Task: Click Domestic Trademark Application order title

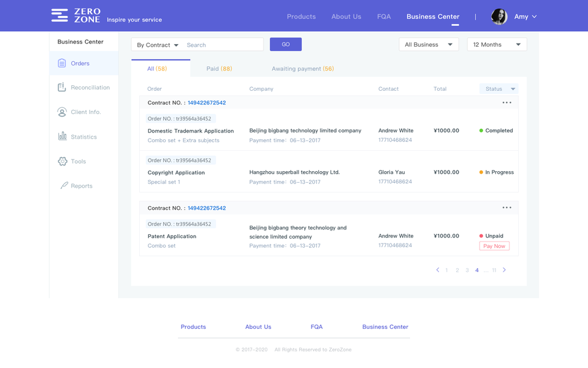Action: coord(191,131)
